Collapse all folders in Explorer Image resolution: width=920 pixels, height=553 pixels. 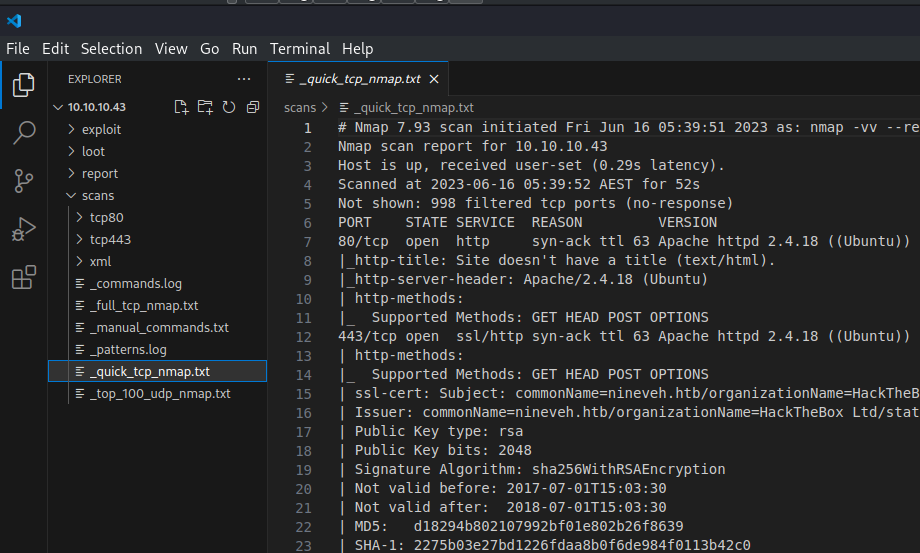click(x=253, y=107)
